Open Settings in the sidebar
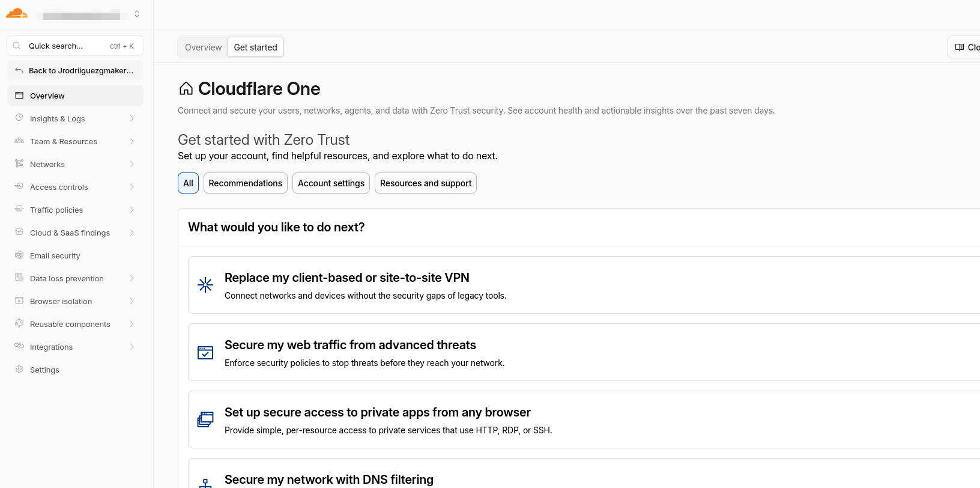 [x=75, y=370]
